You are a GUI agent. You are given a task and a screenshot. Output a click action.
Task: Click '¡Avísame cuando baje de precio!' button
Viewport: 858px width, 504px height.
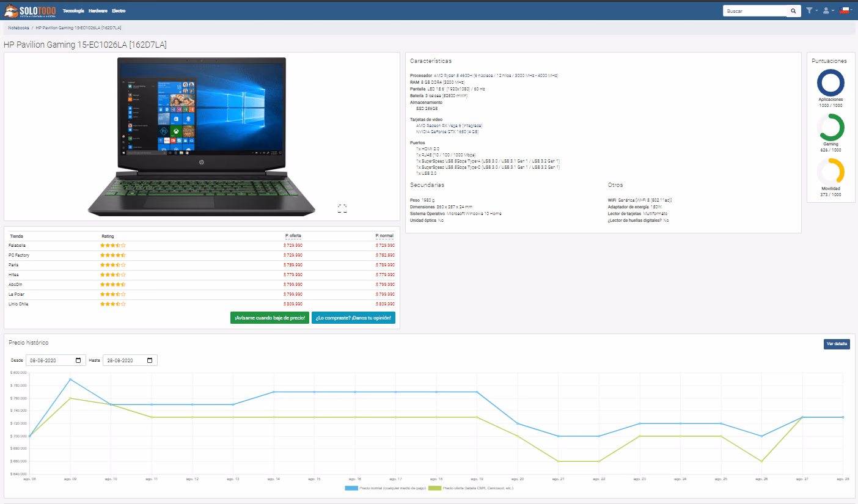click(x=269, y=318)
